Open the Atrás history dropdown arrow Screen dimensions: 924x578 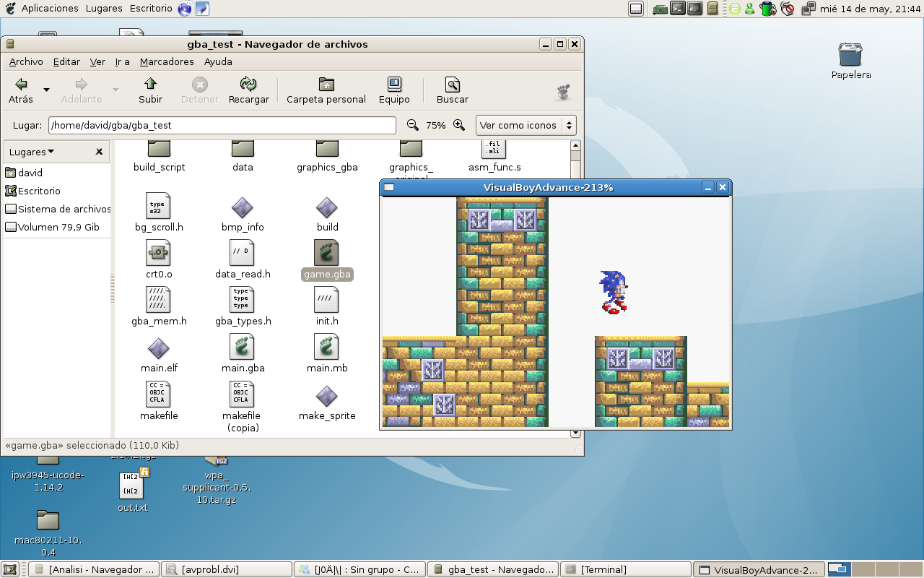click(47, 90)
